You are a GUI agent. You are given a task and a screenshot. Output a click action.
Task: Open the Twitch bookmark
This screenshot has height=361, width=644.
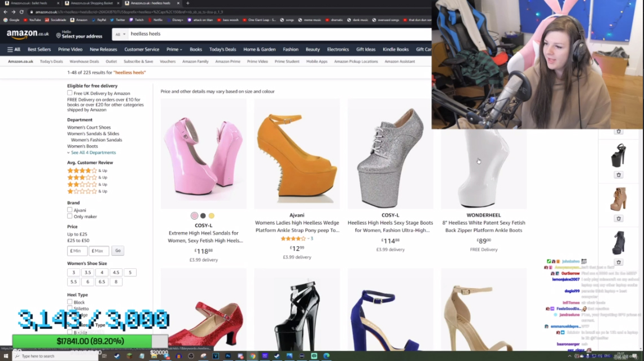(137, 20)
